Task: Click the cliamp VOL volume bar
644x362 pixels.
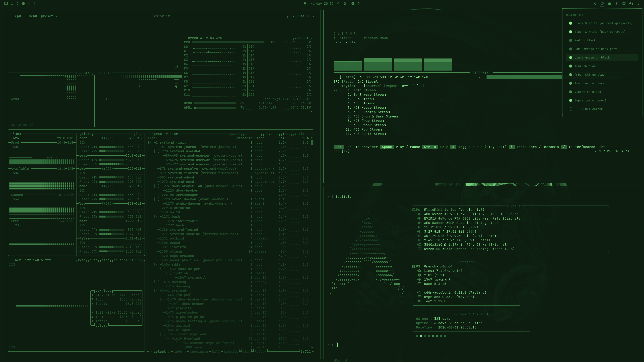Action: [524, 77]
